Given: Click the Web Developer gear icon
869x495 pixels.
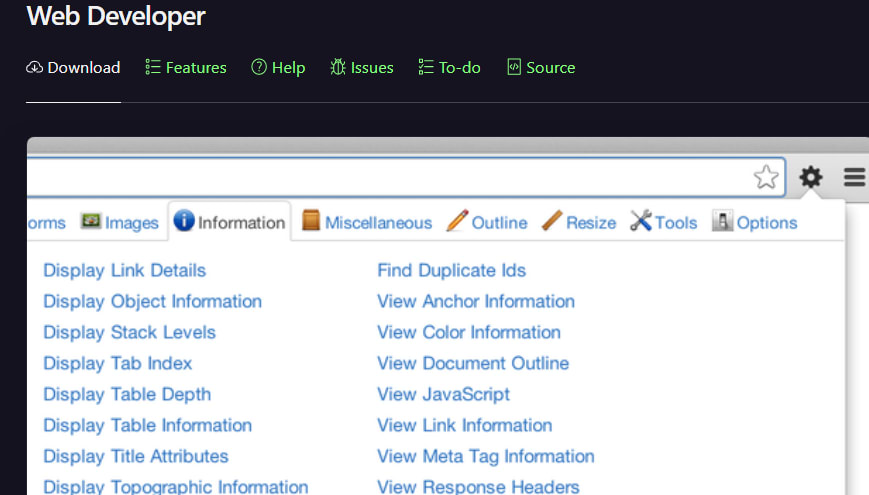Looking at the screenshot, I should coord(810,177).
